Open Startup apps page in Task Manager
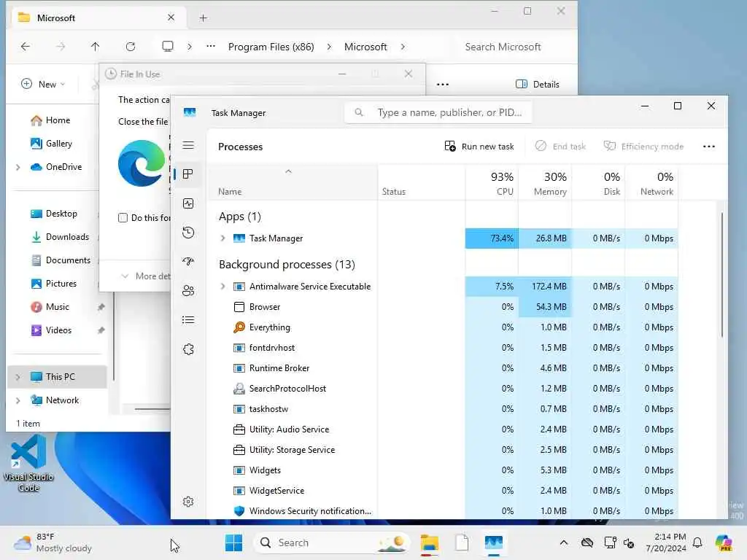 pyautogui.click(x=188, y=262)
